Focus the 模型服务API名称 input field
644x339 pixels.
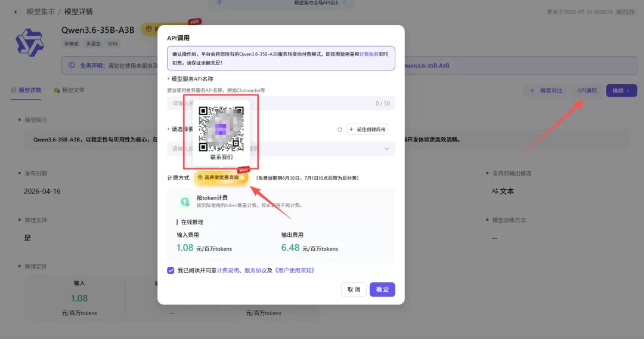(281, 103)
